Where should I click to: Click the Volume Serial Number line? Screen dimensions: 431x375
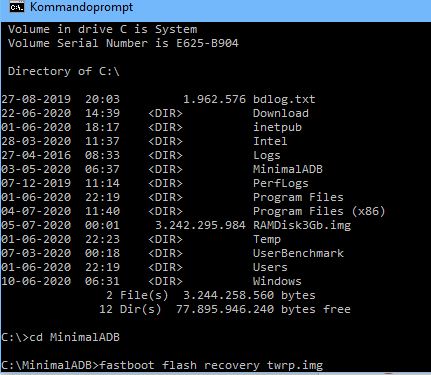point(123,43)
